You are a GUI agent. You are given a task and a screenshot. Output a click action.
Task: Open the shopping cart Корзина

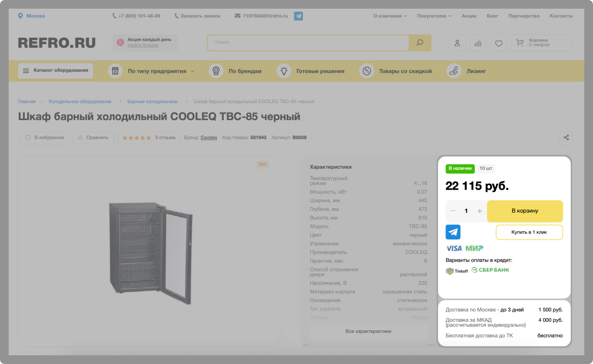[542, 43]
